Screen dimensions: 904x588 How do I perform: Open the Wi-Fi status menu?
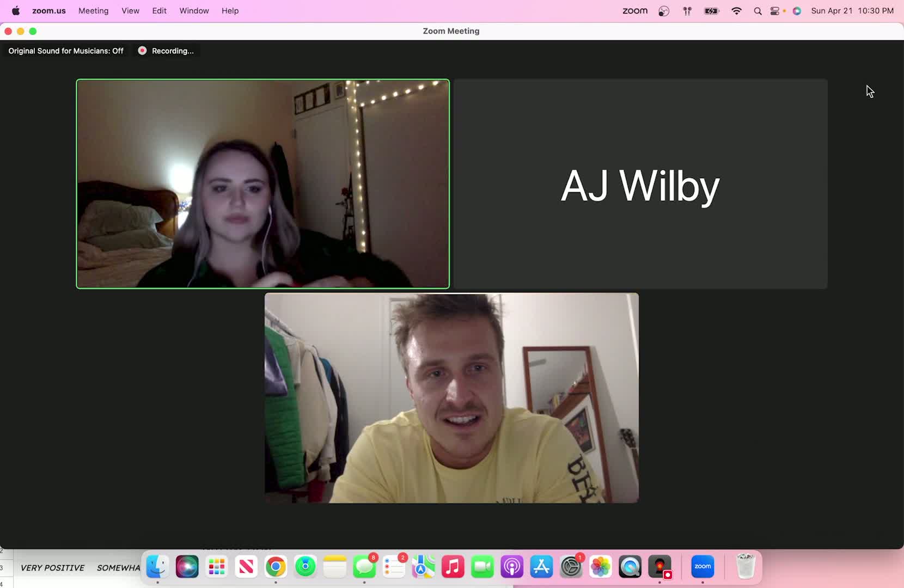[736, 11]
